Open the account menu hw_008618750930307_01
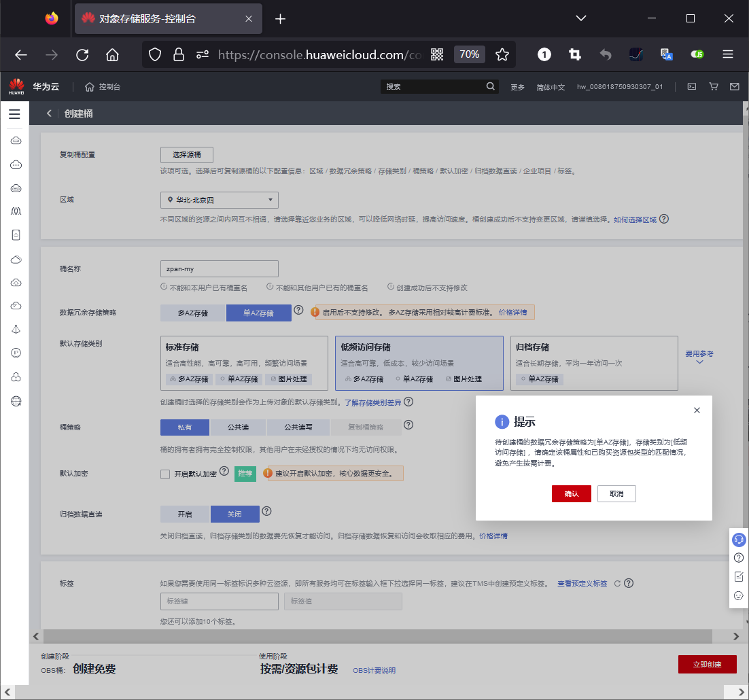749x700 pixels. pos(620,86)
